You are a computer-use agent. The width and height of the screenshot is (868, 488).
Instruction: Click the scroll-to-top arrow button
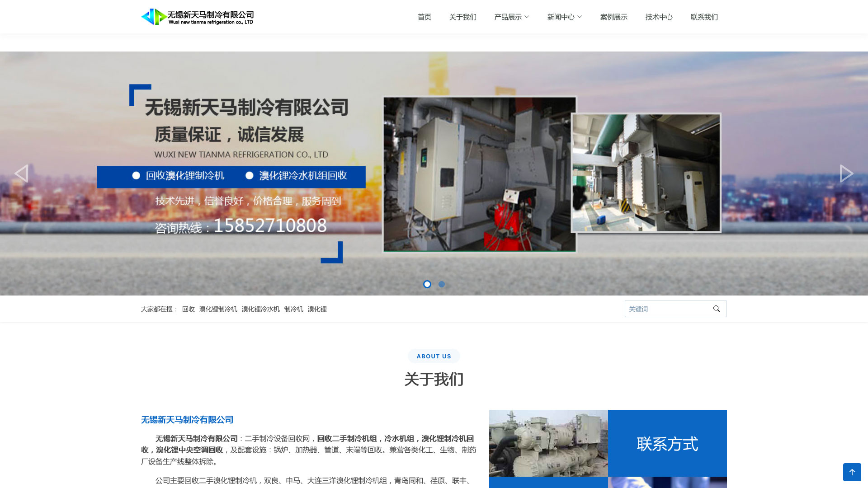(852, 472)
